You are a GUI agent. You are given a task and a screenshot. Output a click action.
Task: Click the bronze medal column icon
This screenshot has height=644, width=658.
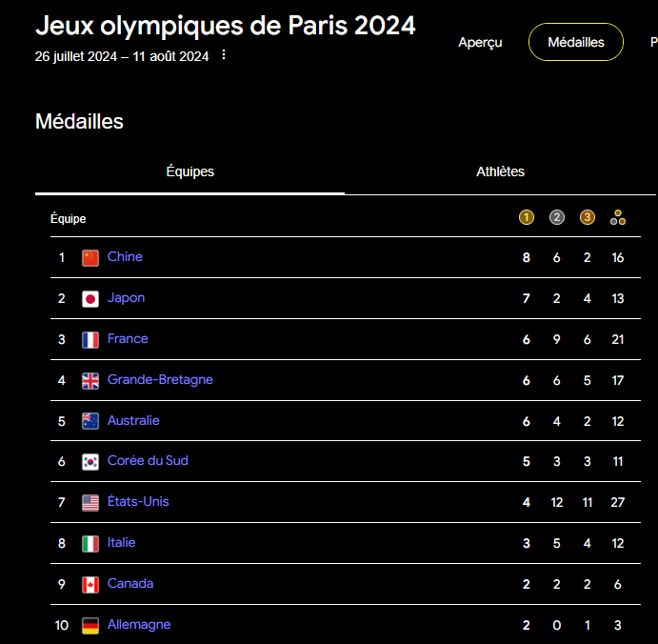tap(588, 217)
